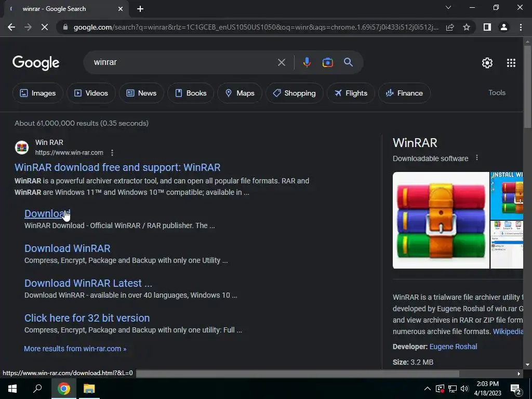Open a new tab with the plus button

[x=140, y=9]
